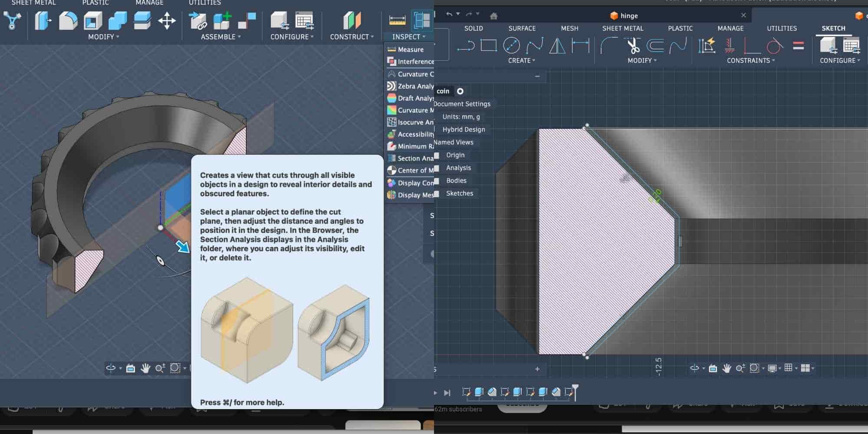Click the Offset Plane icon above Construct
Viewport: 868px width, 434px height.
352,20
